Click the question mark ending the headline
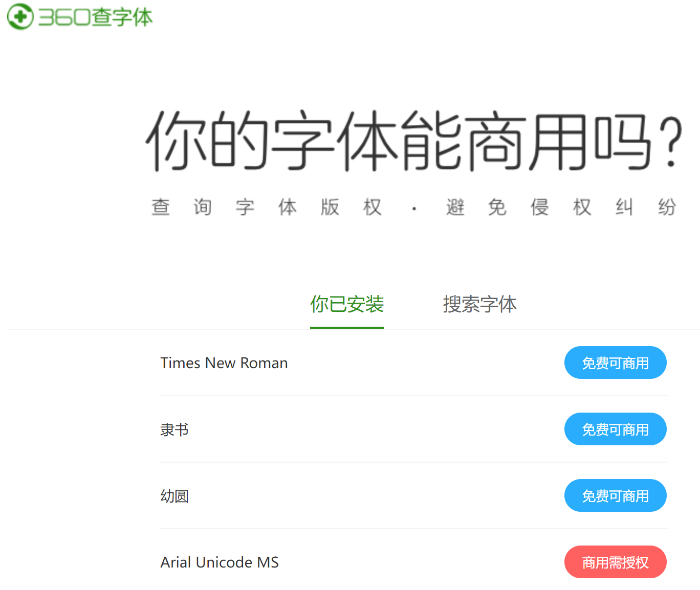The height and width of the screenshot is (590, 700). [x=671, y=142]
